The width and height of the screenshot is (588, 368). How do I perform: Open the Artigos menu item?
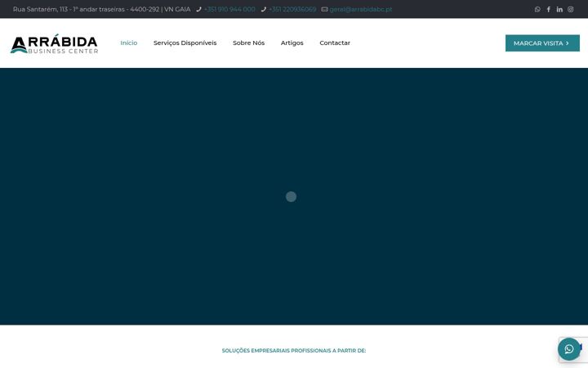click(x=292, y=43)
